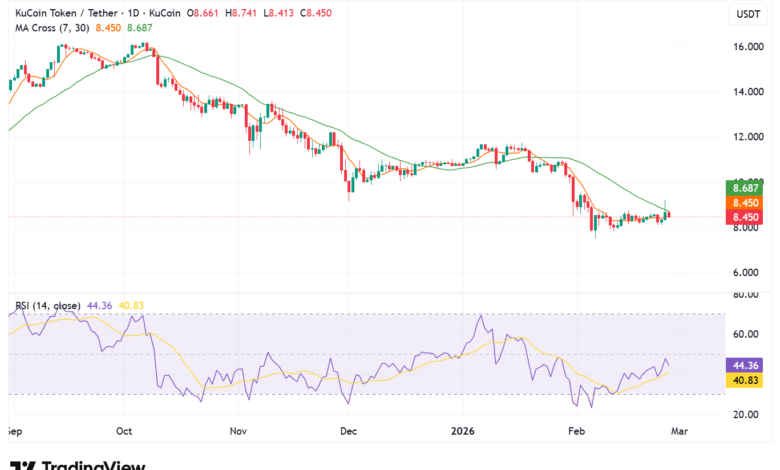
Task: Click the Oct label on time axis
Action: click(x=124, y=432)
